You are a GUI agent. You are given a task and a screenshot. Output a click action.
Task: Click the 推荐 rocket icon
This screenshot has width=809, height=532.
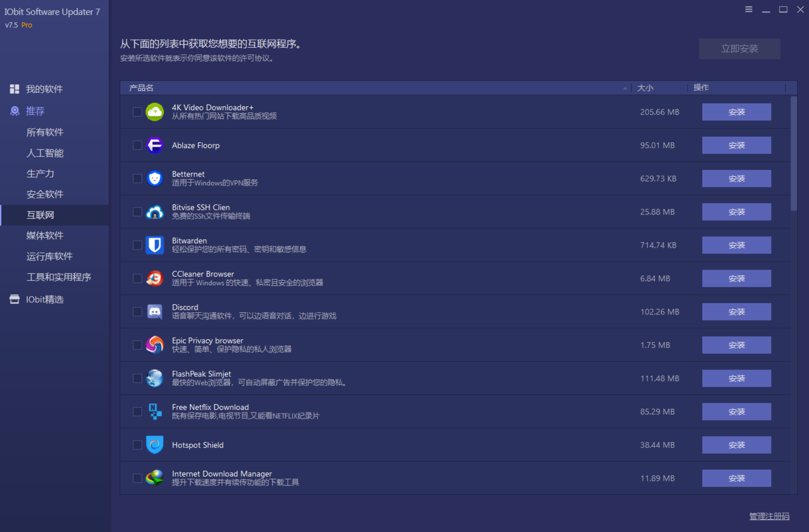click(15, 111)
